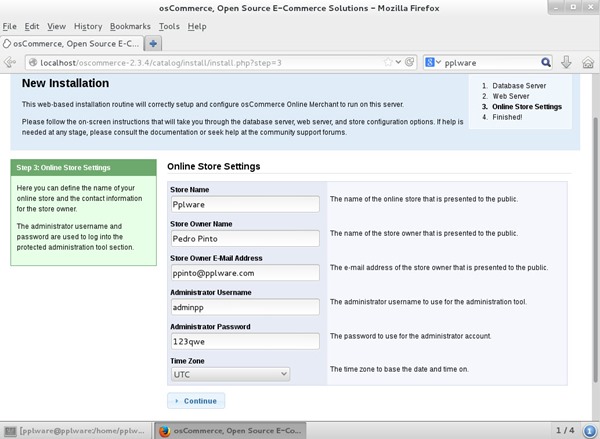Open URL history dropdown arrow
The height and width of the screenshot is (439, 600).
(398, 62)
